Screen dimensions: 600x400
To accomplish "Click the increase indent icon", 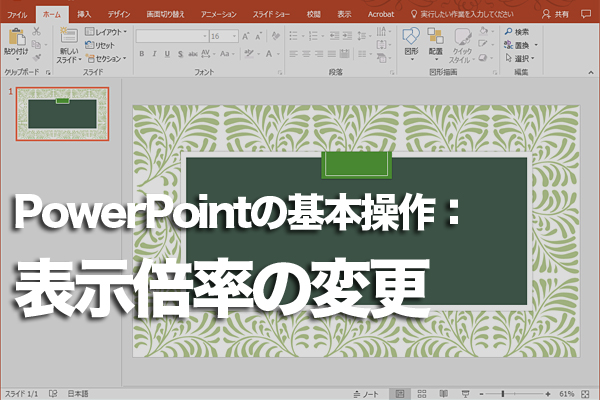I will (347, 36).
